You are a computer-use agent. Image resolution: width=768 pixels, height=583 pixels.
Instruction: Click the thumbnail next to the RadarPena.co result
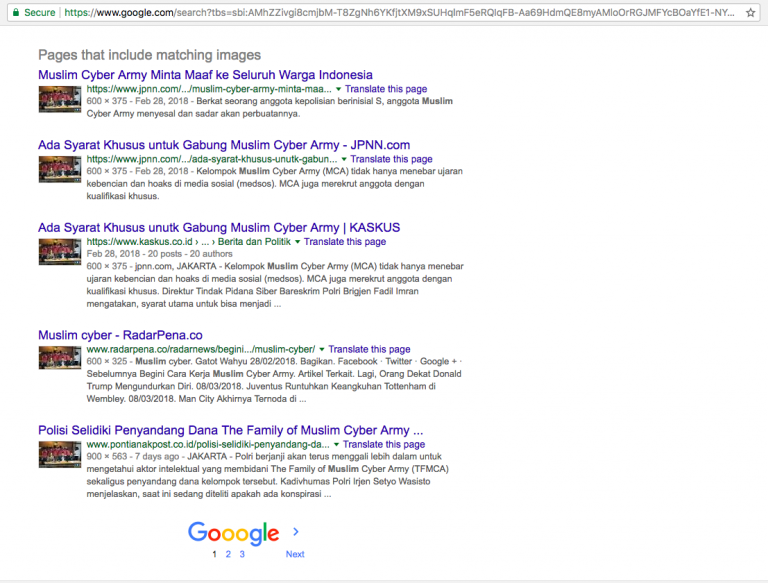point(60,358)
